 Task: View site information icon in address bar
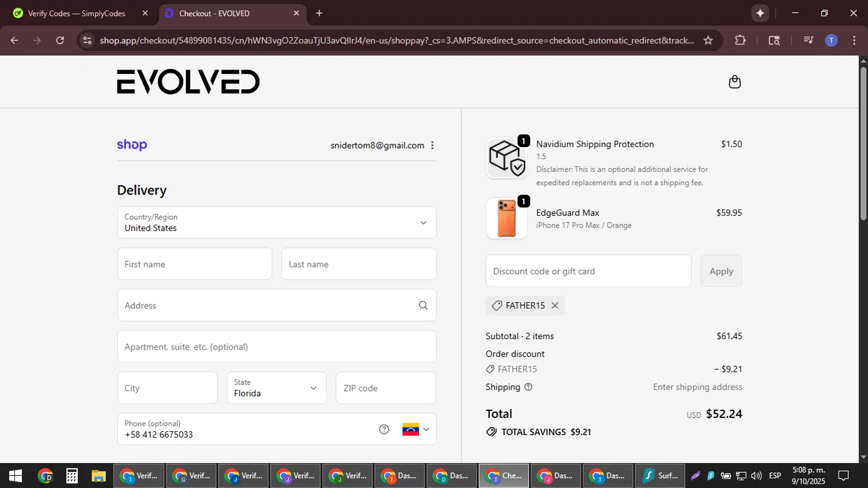87,40
